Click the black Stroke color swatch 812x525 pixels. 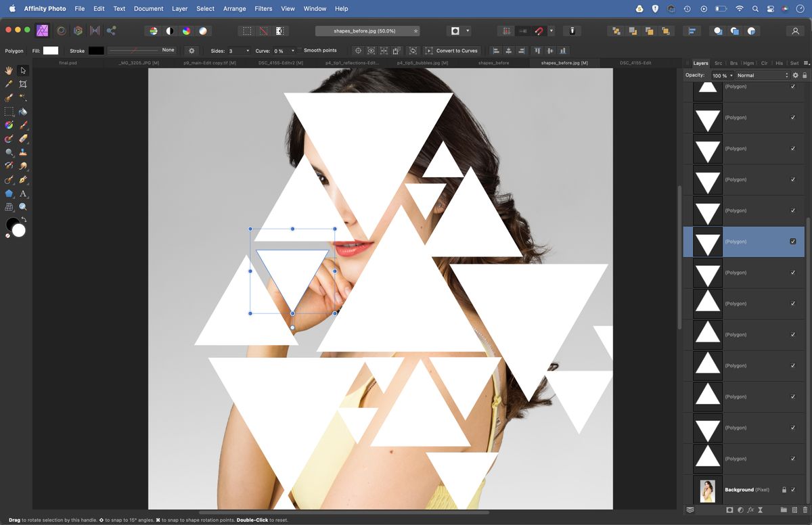95,50
